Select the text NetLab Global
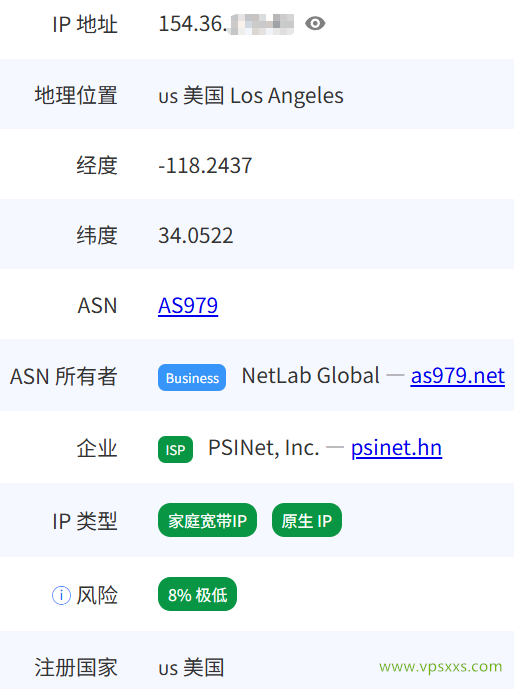 tap(311, 376)
